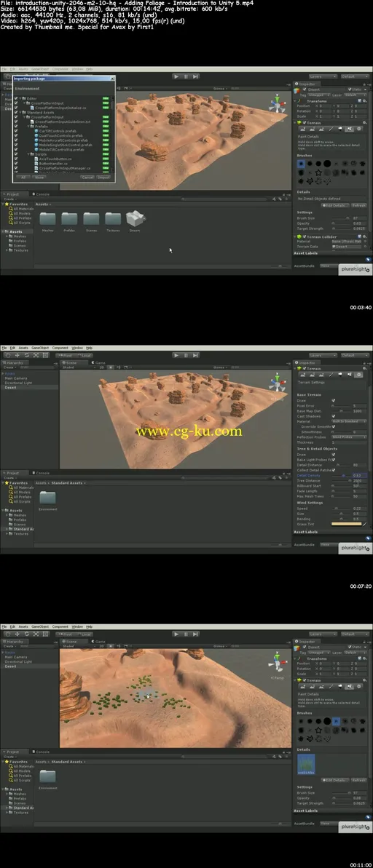Choose Smooth Height terrain tool in 00:03:40 frame
This screenshot has width=373, height=868.
pos(321,129)
